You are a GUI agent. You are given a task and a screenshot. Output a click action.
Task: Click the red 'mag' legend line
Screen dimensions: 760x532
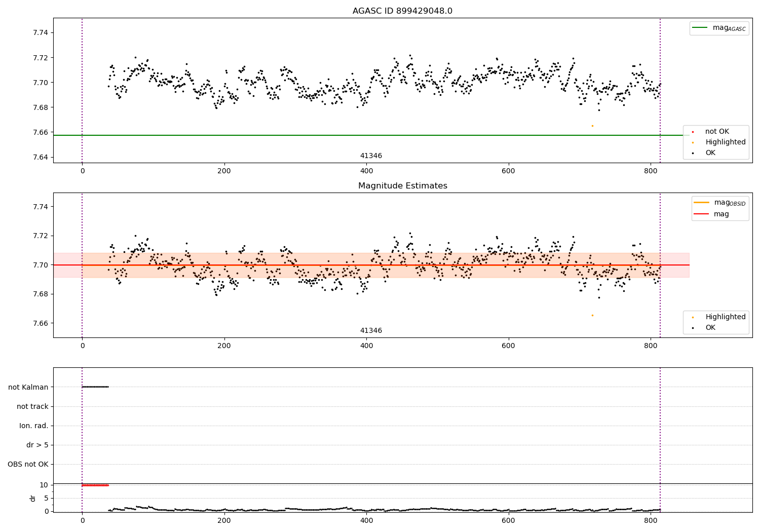tap(702, 214)
